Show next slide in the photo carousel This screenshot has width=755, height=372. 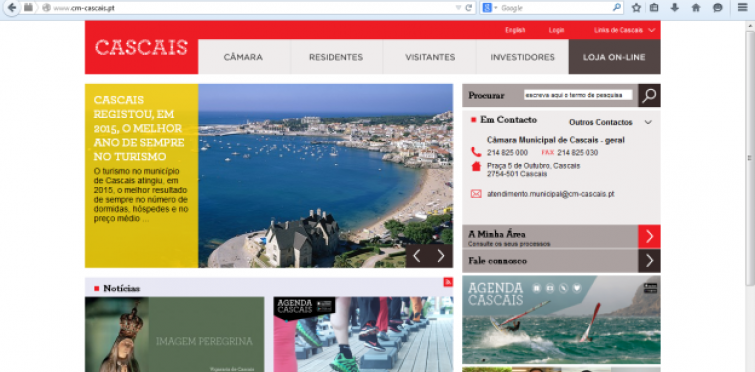[x=441, y=256]
